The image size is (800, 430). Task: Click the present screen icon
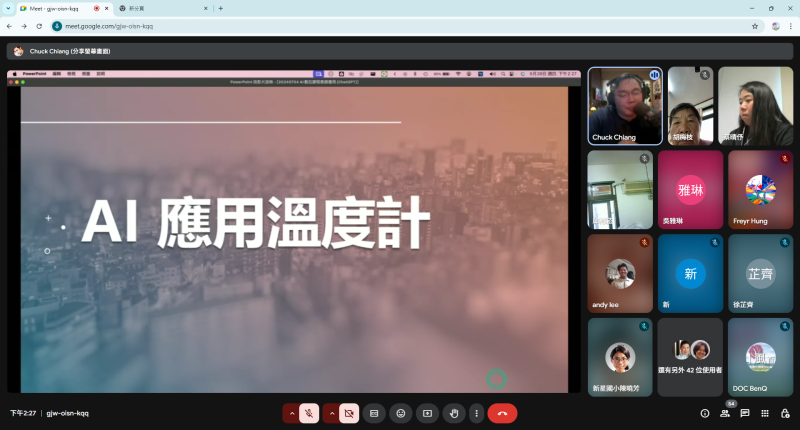click(427, 412)
